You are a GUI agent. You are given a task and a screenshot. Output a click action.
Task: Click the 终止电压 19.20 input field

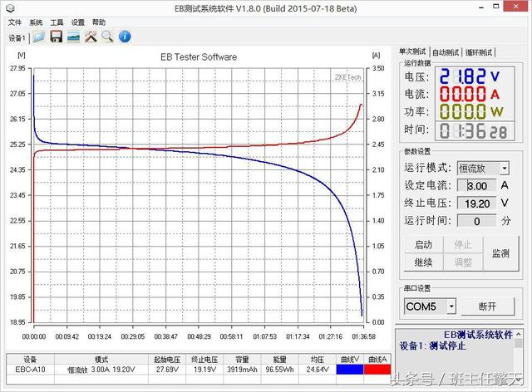[476, 203]
